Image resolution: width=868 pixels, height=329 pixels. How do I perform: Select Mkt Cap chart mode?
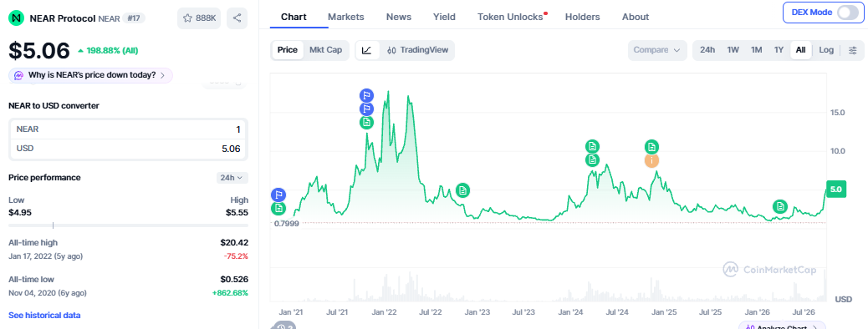(325, 50)
